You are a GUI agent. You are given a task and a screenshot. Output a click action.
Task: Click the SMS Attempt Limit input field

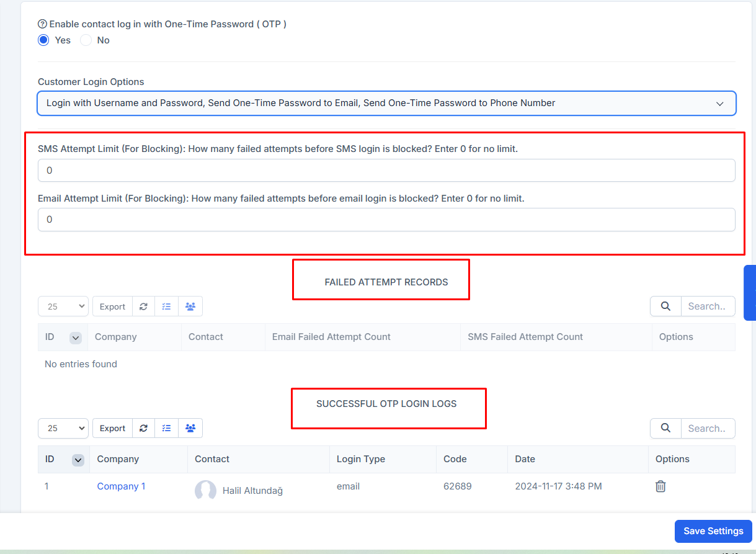click(x=386, y=170)
